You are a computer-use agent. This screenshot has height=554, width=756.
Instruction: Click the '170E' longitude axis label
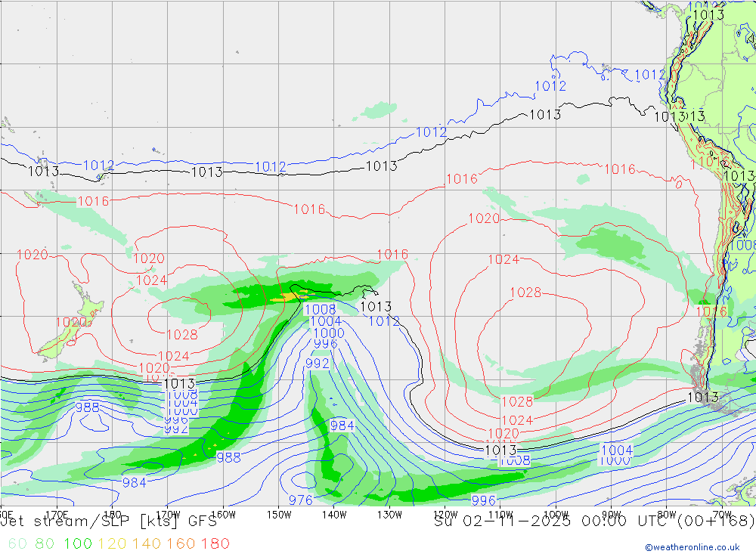[57, 515]
